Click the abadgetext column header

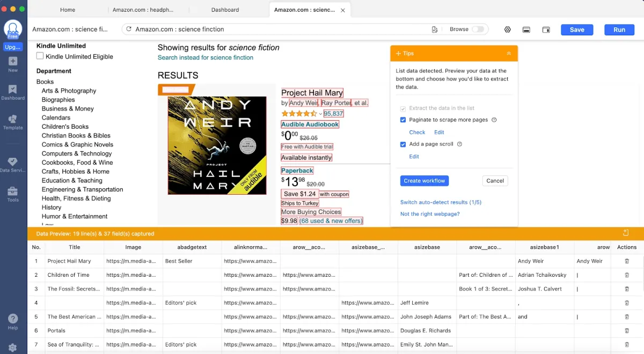(192, 247)
